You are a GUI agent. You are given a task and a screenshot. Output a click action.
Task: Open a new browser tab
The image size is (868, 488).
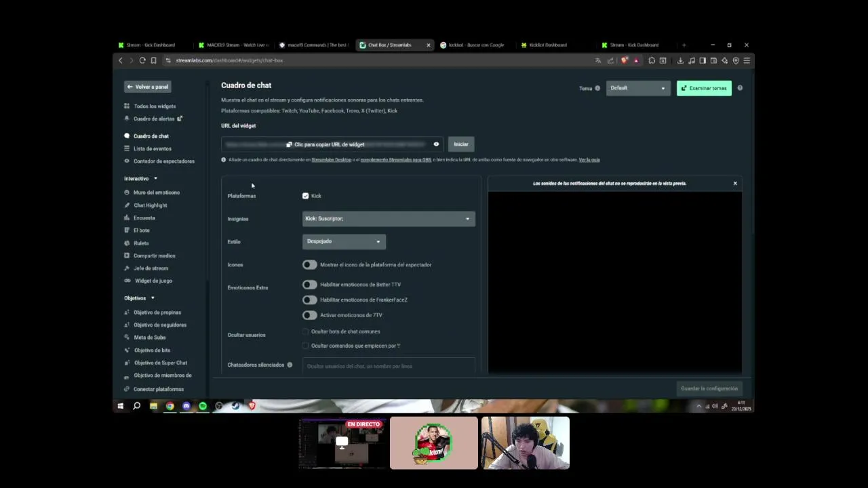(x=684, y=45)
